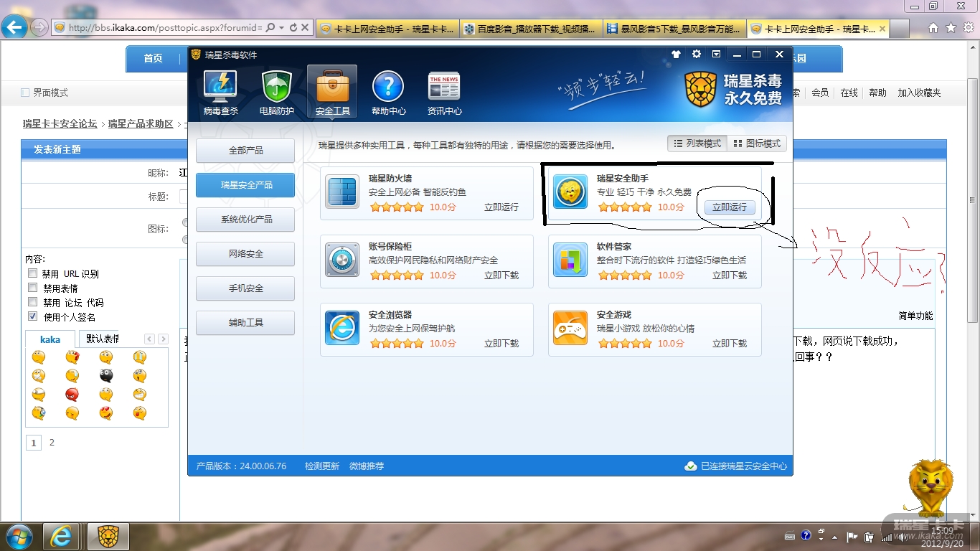Switch to 列表模式 list view
This screenshot has height=551, width=980.
697,143
